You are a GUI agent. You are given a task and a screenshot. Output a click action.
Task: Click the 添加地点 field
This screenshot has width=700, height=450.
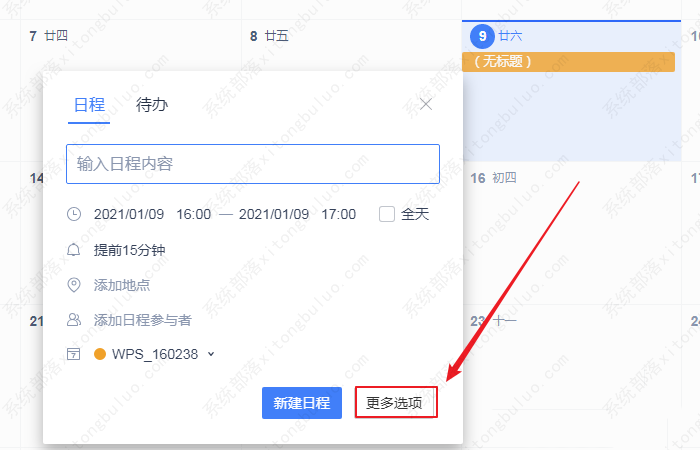point(122,285)
